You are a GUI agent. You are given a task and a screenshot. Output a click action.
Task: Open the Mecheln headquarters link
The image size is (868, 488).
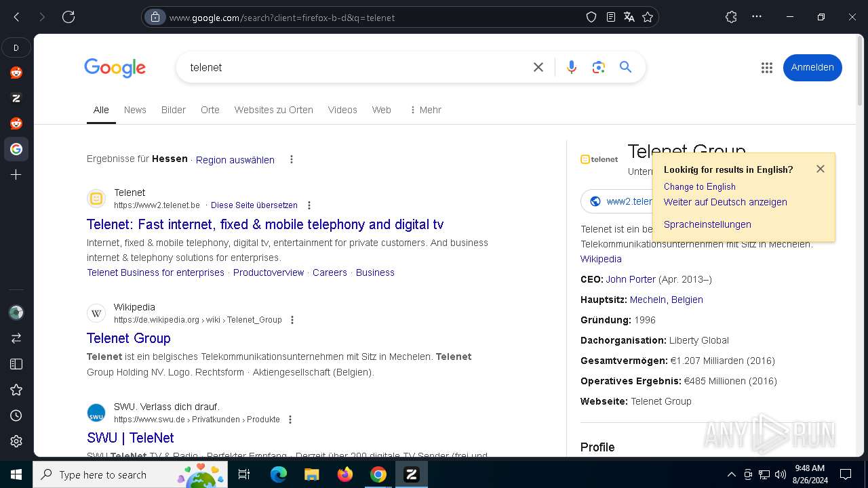pyautogui.click(x=648, y=300)
